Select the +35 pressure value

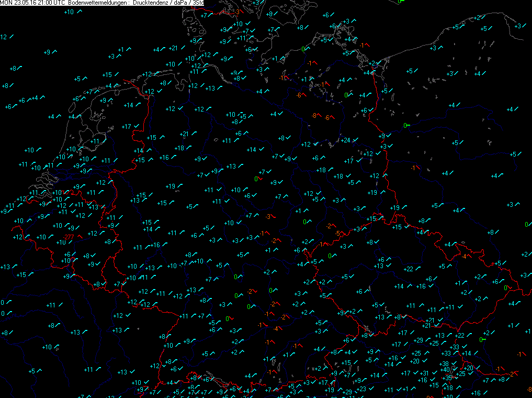pos(447,378)
